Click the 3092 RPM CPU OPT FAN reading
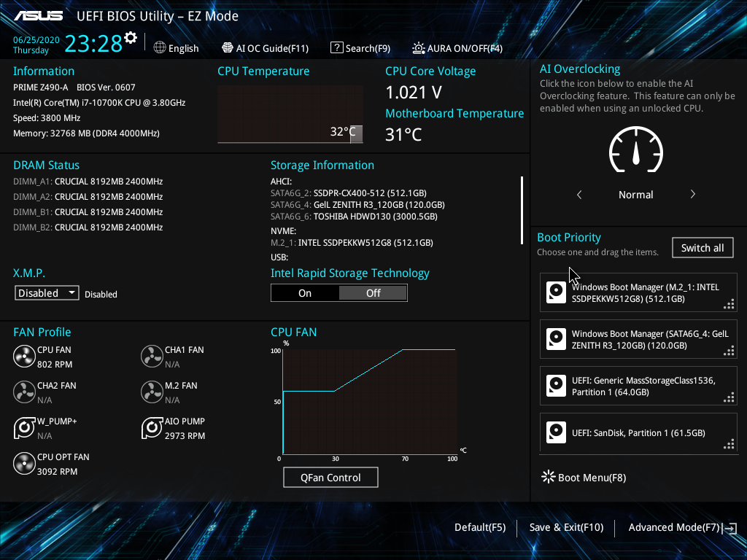This screenshot has height=560, width=747. [57, 472]
